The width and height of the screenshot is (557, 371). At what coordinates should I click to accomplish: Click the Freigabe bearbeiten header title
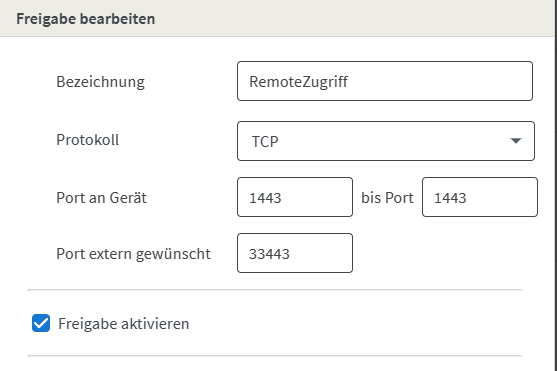pos(86,19)
